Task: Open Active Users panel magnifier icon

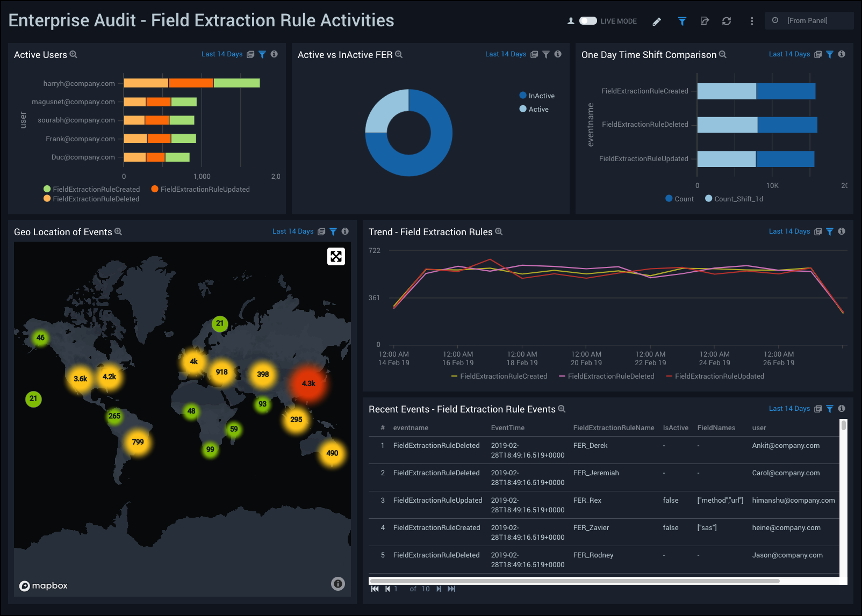Action: click(74, 55)
